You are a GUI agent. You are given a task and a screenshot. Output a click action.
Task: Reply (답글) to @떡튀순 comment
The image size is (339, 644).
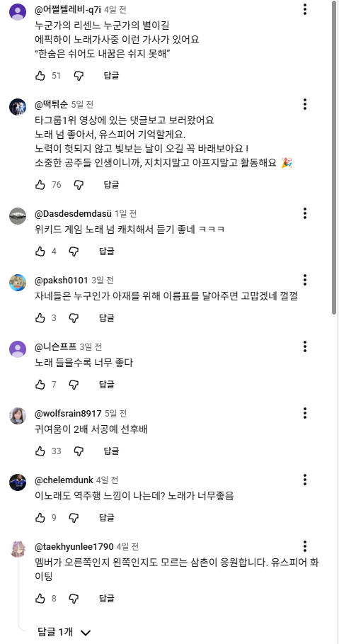tap(111, 185)
